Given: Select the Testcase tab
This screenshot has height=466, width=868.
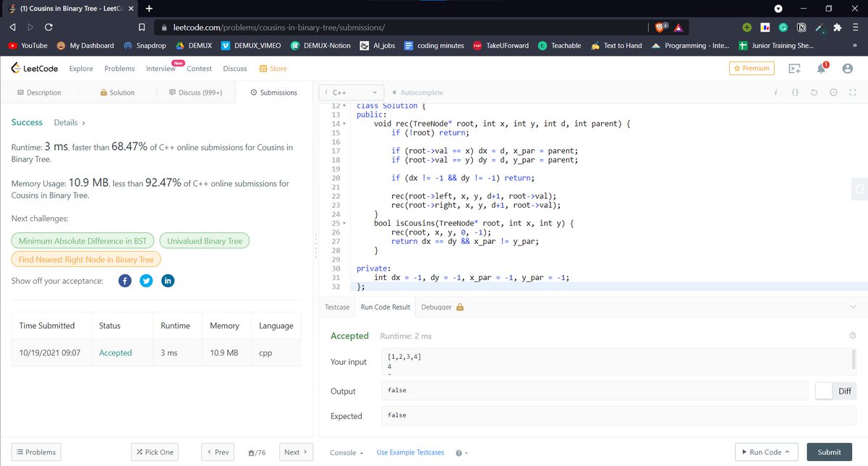Looking at the screenshot, I should [x=337, y=307].
